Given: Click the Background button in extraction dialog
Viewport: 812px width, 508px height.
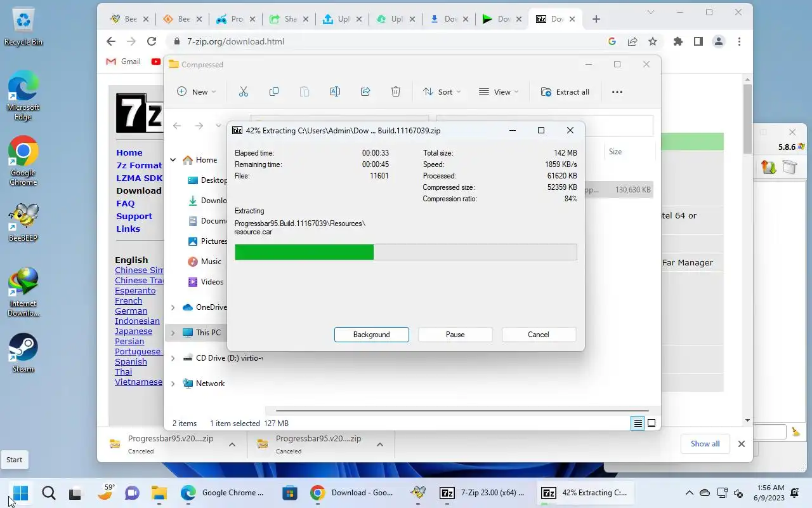Looking at the screenshot, I should pyautogui.click(x=372, y=335).
